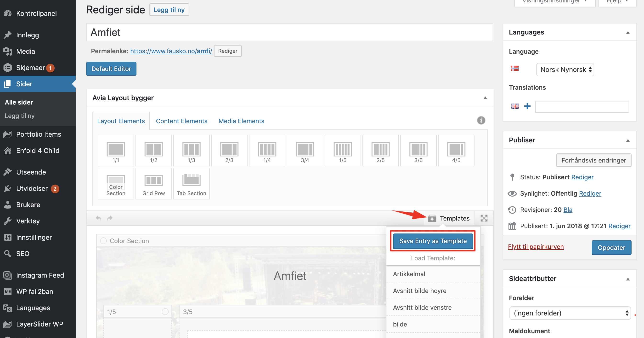Toggle the Color Section radio circle

click(x=103, y=241)
